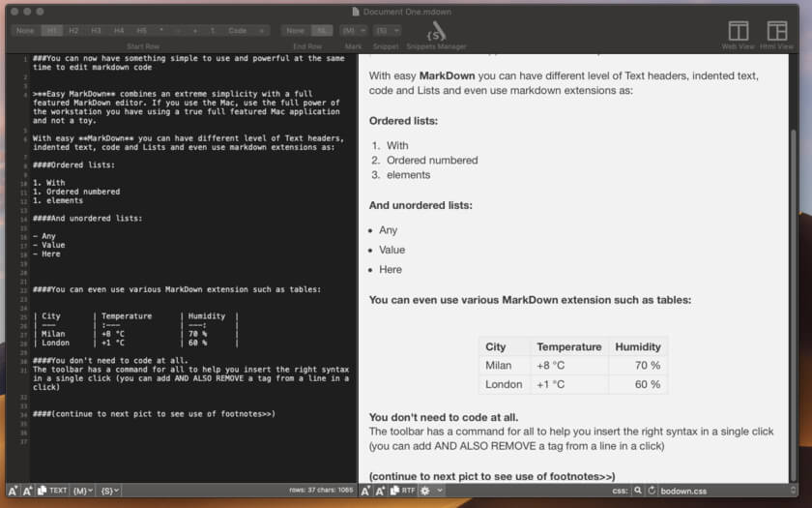Switch to Html View layout

(776, 34)
